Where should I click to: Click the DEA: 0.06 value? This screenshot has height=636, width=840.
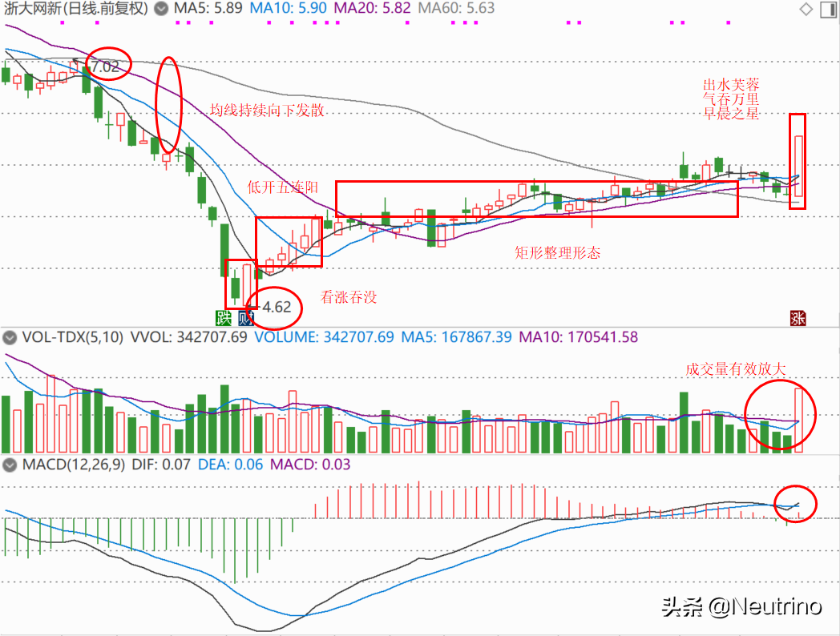(x=230, y=465)
